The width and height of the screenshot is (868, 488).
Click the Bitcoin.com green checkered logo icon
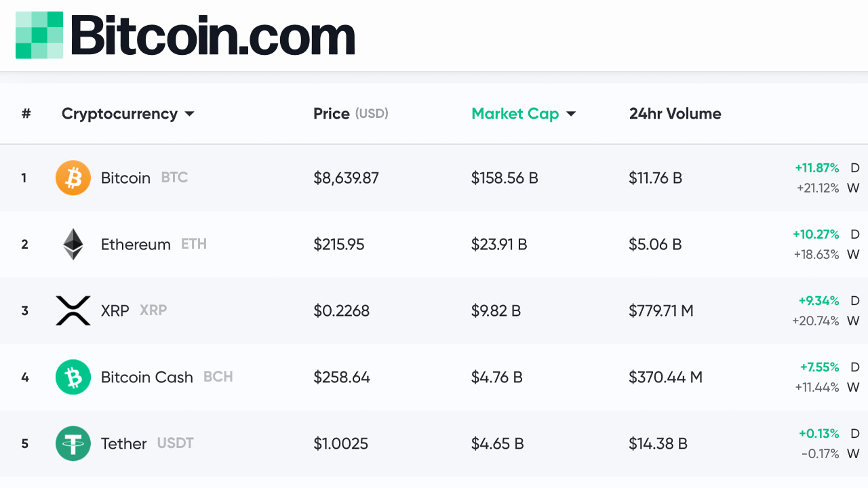(x=39, y=35)
